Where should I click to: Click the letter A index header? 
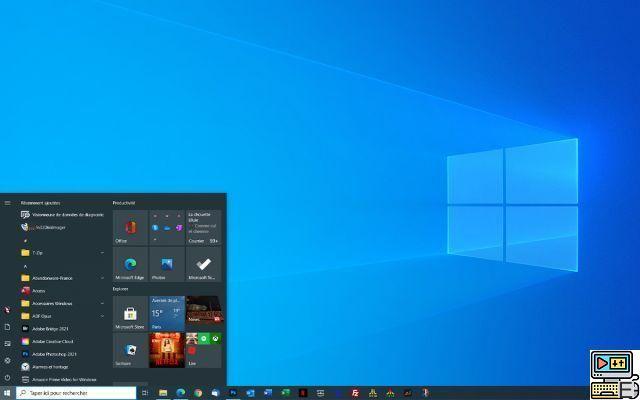coord(25,266)
